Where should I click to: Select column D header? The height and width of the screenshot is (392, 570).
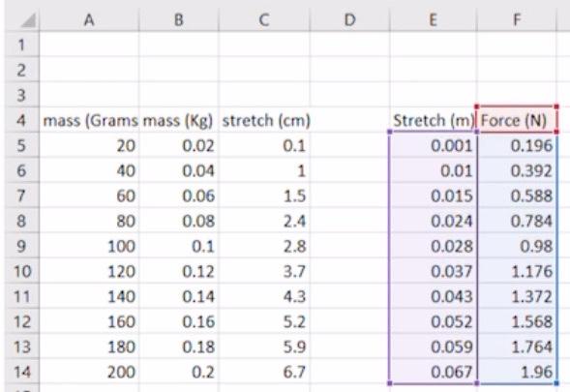point(349,20)
